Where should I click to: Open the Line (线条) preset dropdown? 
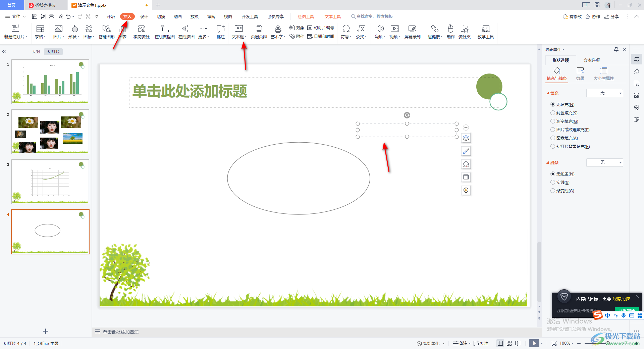pos(604,162)
